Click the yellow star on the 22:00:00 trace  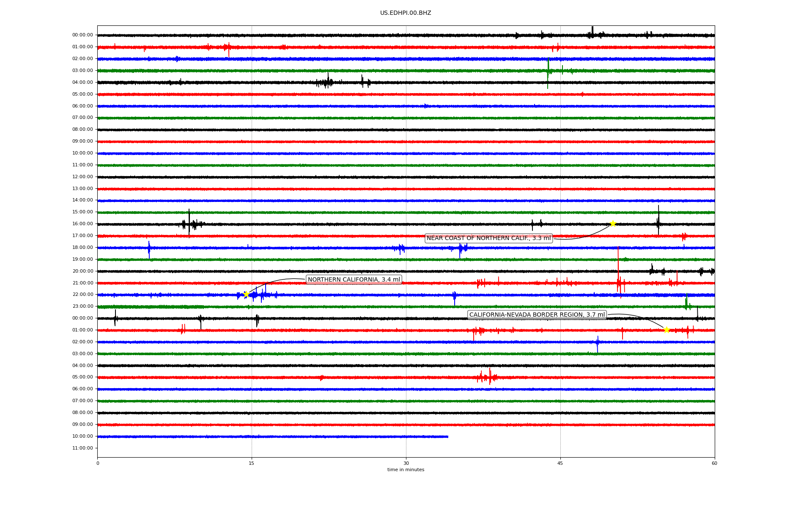click(246, 294)
